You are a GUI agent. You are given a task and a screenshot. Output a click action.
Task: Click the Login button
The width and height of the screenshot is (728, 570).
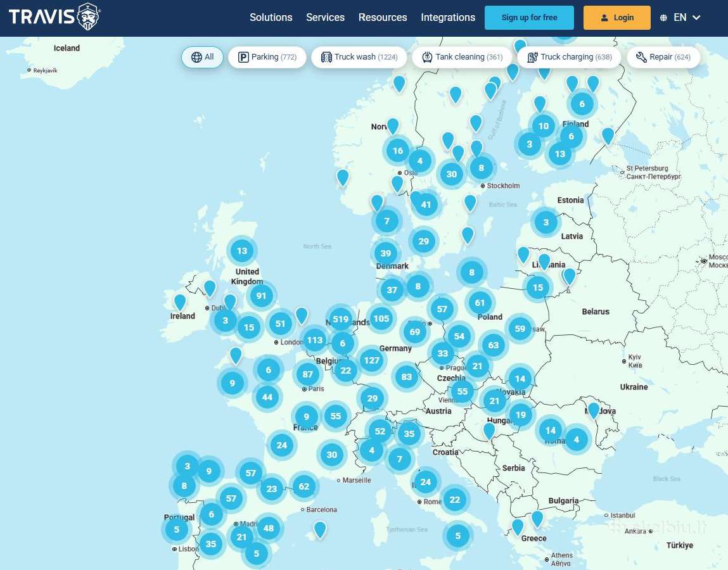pos(617,18)
